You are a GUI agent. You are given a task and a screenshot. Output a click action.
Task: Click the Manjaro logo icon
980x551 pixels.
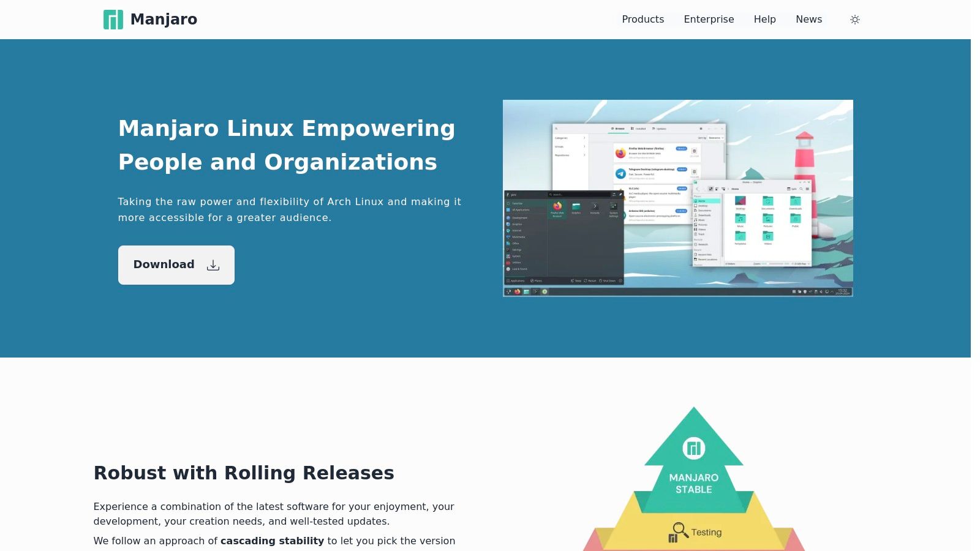[x=113, y=20]
